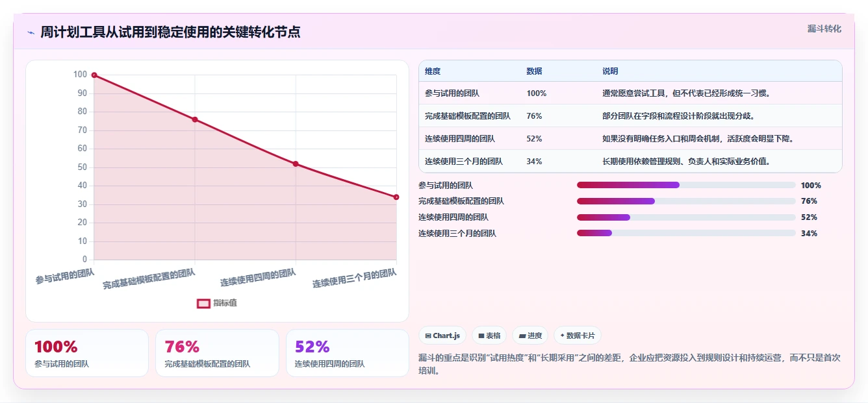The width and height of the screenshot is (868, 403).
Task: Click the 连续使用四周的团队 x-axis label on chart
Action: [258, 278]
